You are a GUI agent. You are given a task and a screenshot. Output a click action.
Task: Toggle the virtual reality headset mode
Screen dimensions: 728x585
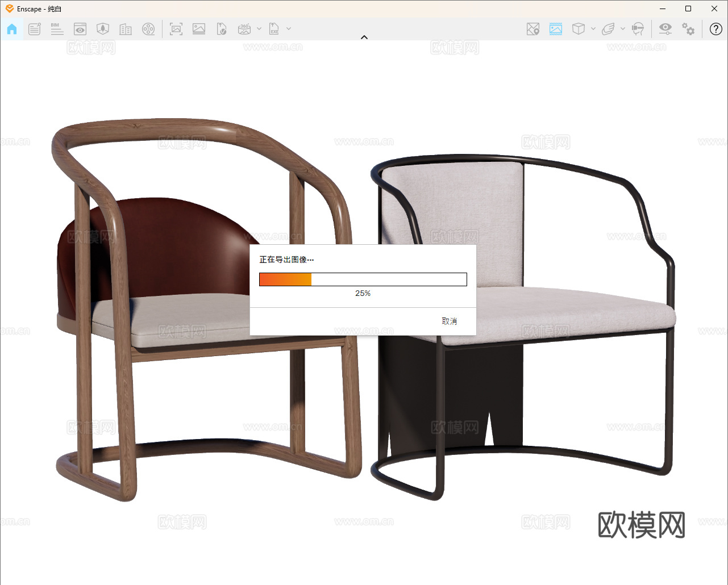(x=638, y=29)
